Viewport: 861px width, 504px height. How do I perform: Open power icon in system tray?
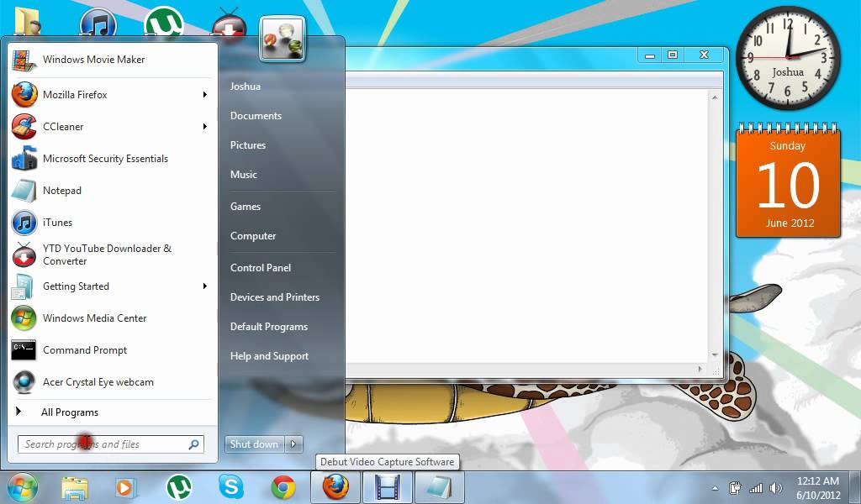(735, 487)
